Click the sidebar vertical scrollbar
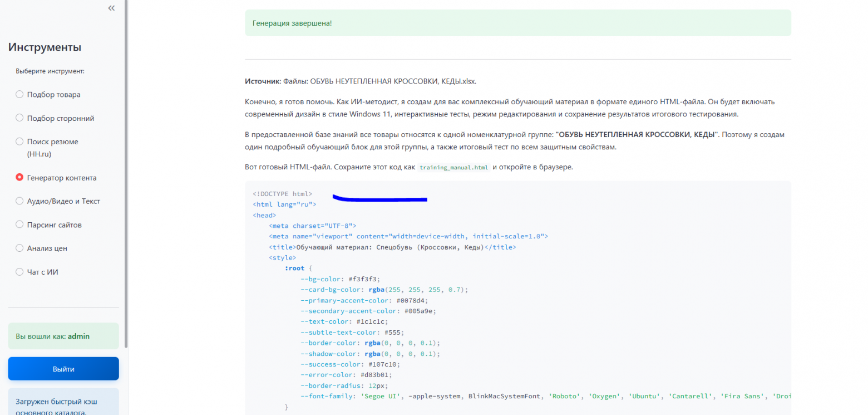This screenshot has width=868, height=415. (126, 167)
